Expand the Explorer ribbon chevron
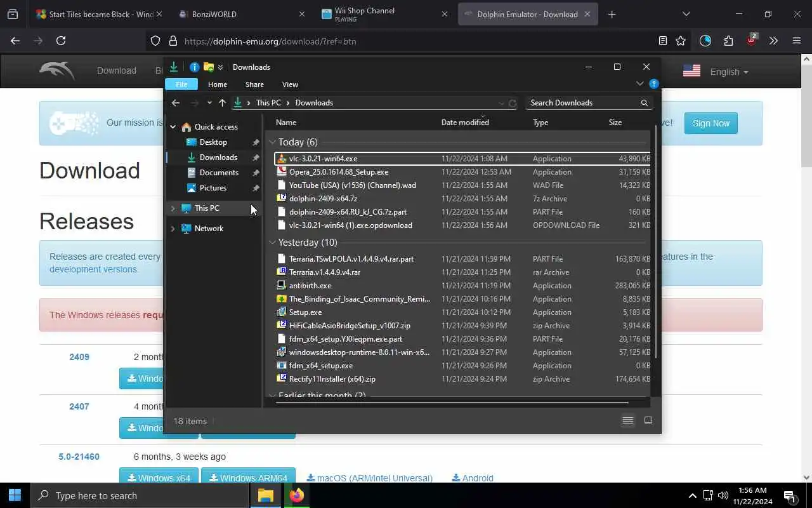This screenshot has height=508, width=812. click(639, 84)
